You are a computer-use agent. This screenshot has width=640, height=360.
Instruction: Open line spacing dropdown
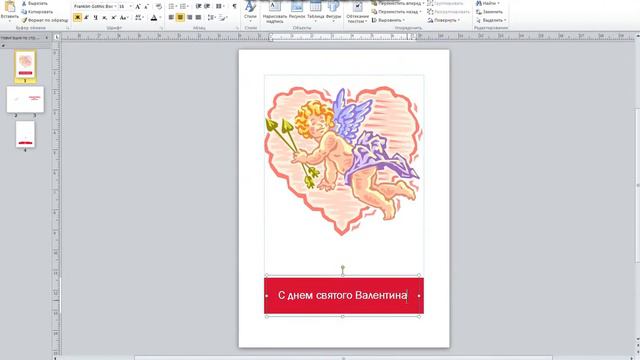(211, 18)
